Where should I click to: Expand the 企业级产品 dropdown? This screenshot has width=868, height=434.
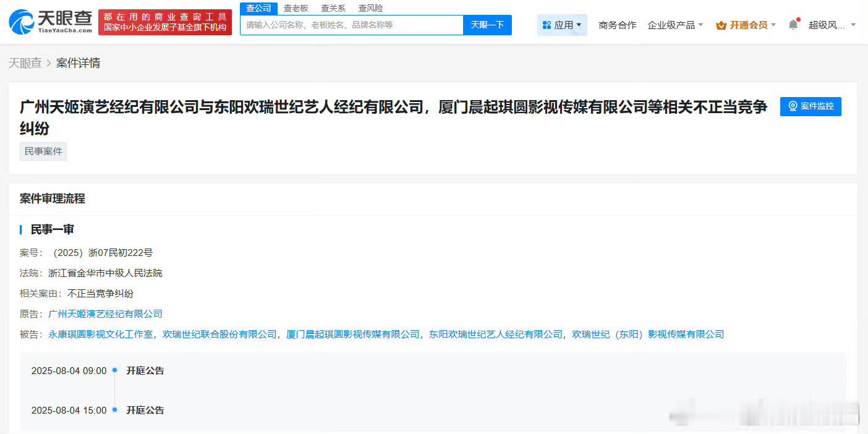coord(675,25)
